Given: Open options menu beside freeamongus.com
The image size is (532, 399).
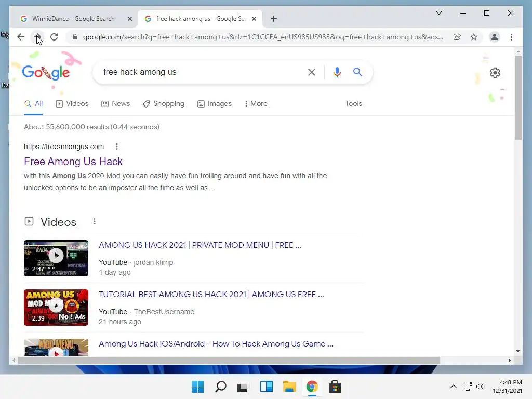Looking at the screenshot, I should click(117, 147).
